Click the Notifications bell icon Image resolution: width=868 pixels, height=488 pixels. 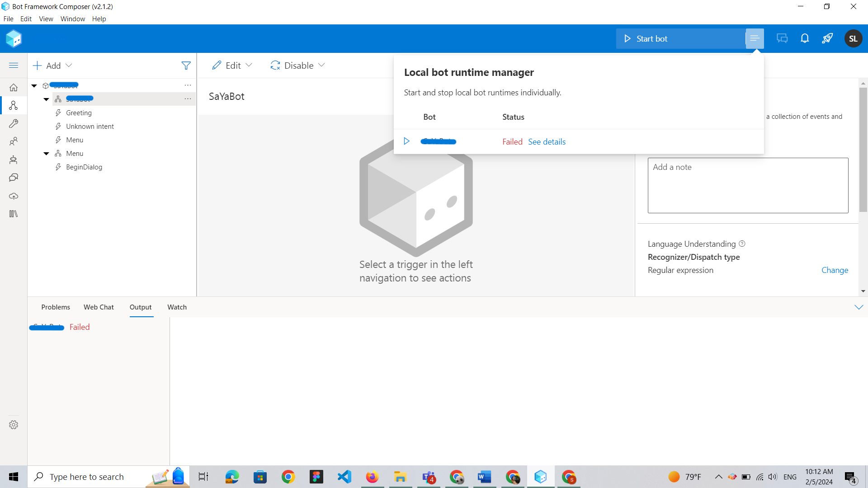click(805, 38)
